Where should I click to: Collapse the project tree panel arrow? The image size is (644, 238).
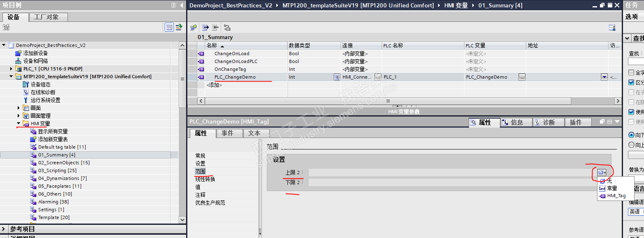pos(182,5)
